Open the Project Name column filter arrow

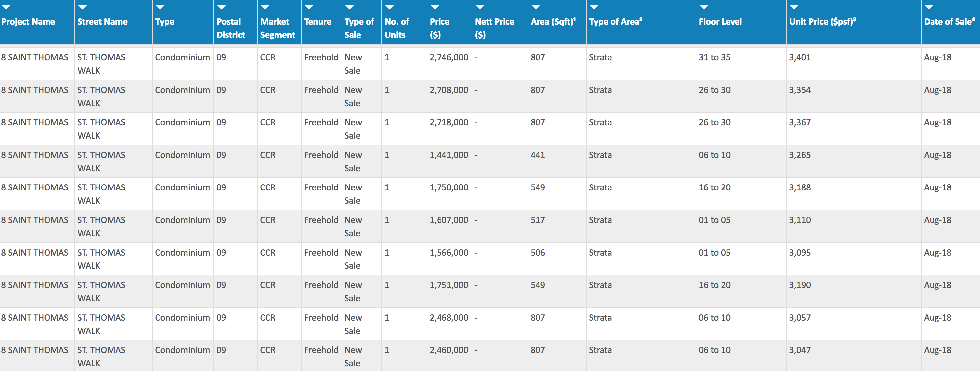coord(6,7)
